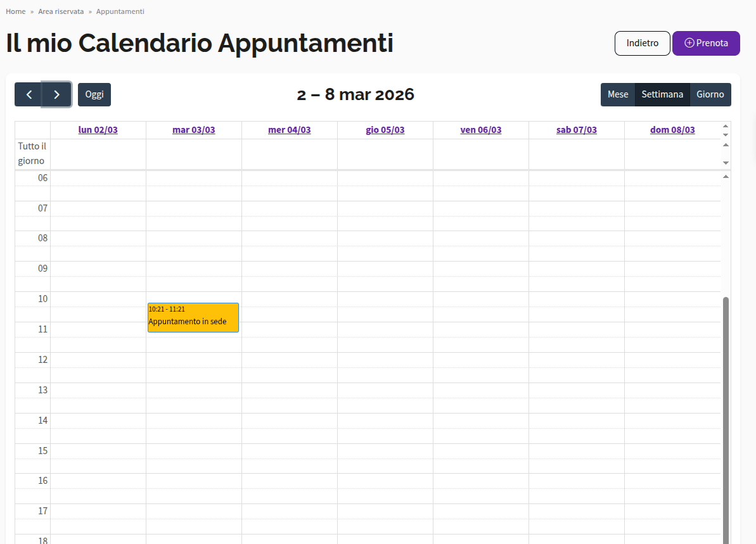Open the dom 08/03 day view link

click(x=672, y=129)
